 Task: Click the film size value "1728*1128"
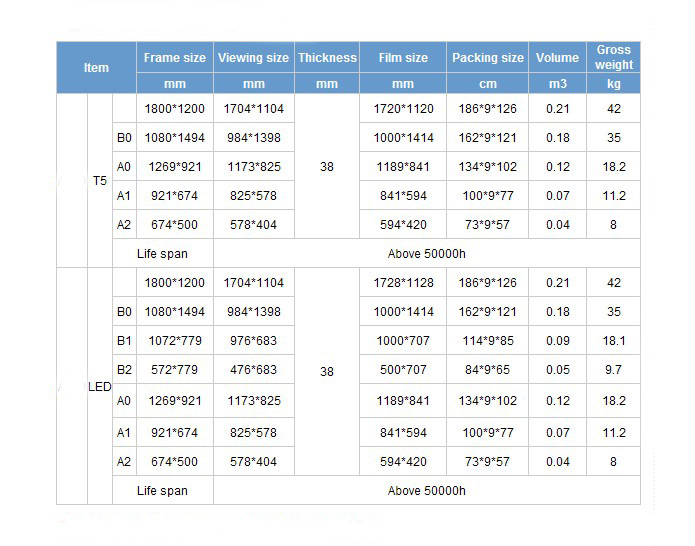[403, 283]
